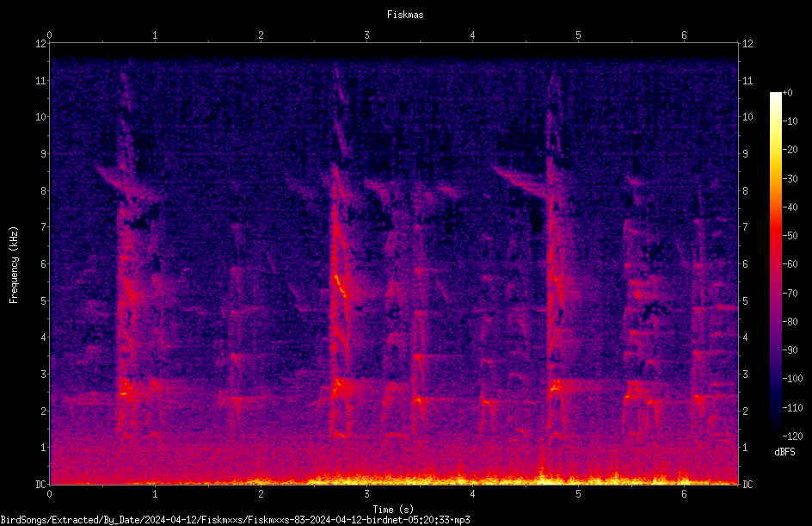The height and width of the screenshot is (526, 812).
Task: Click the 1 second tick on bottom axis
Action: [155, 494]
